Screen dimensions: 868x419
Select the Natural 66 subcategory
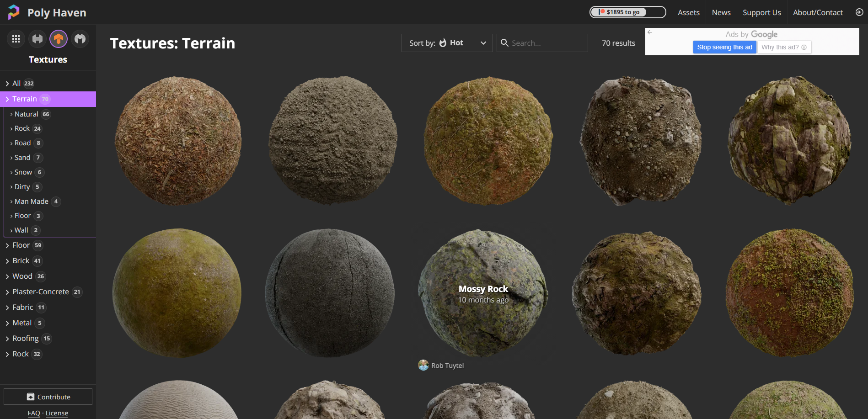click(x=50, y=114)
